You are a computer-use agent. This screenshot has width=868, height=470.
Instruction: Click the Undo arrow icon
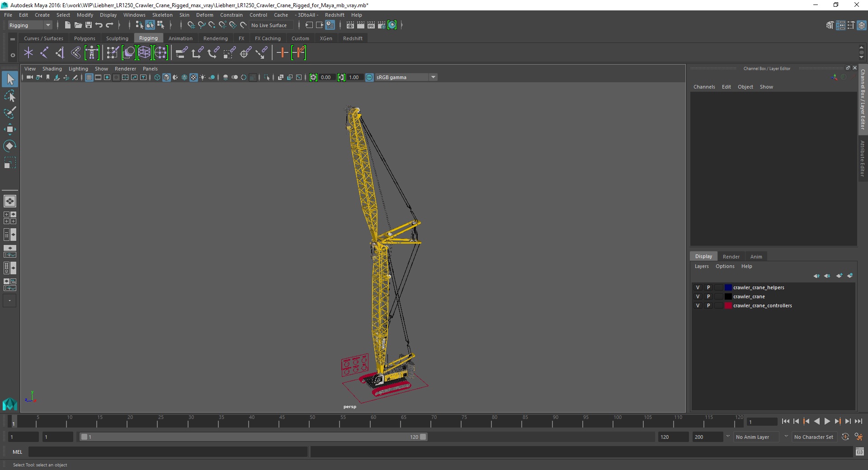99,25
